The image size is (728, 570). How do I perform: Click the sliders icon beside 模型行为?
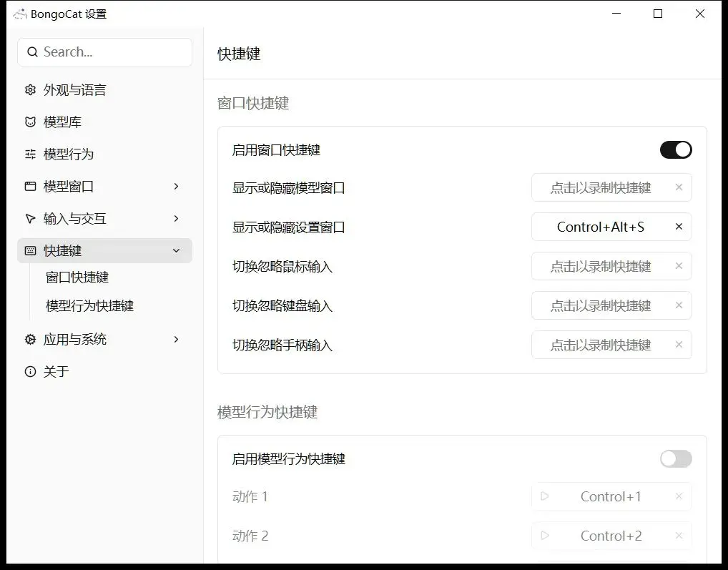click(x=30, y=154)
